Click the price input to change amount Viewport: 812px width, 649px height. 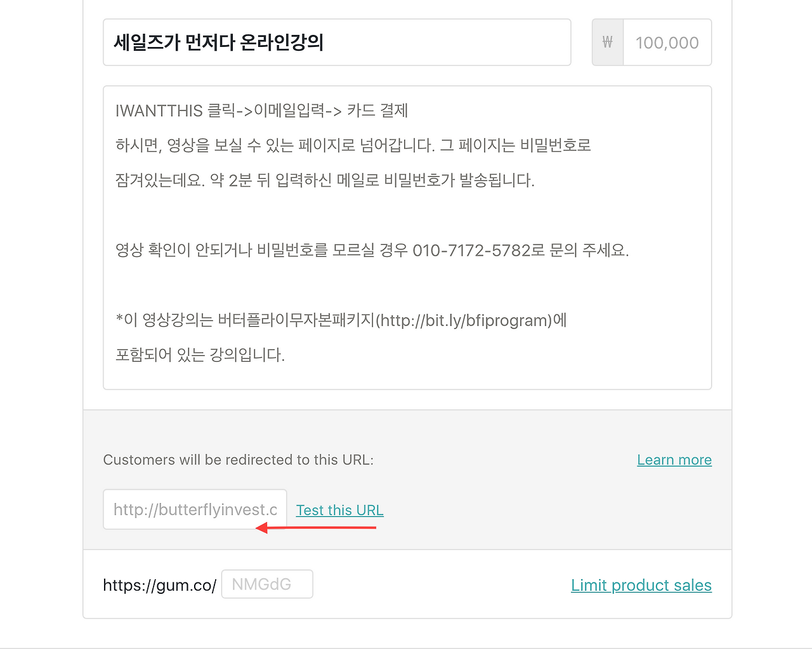(666, 42)
